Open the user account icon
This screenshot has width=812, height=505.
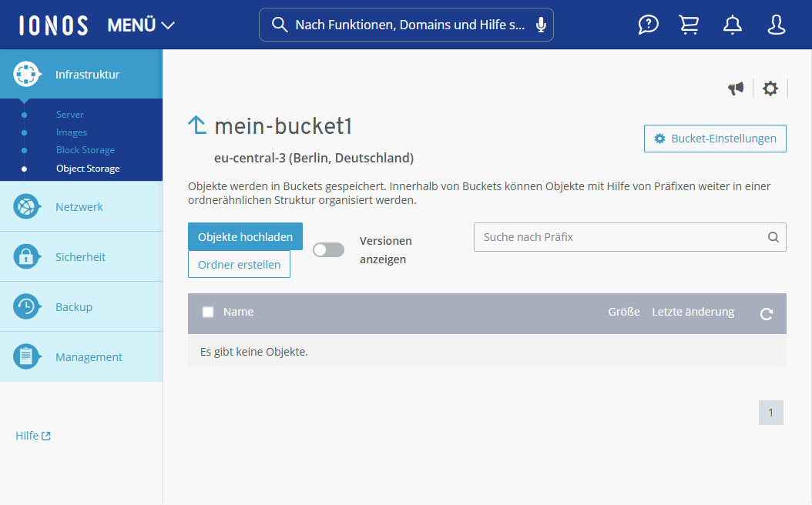tap(776, 24)
